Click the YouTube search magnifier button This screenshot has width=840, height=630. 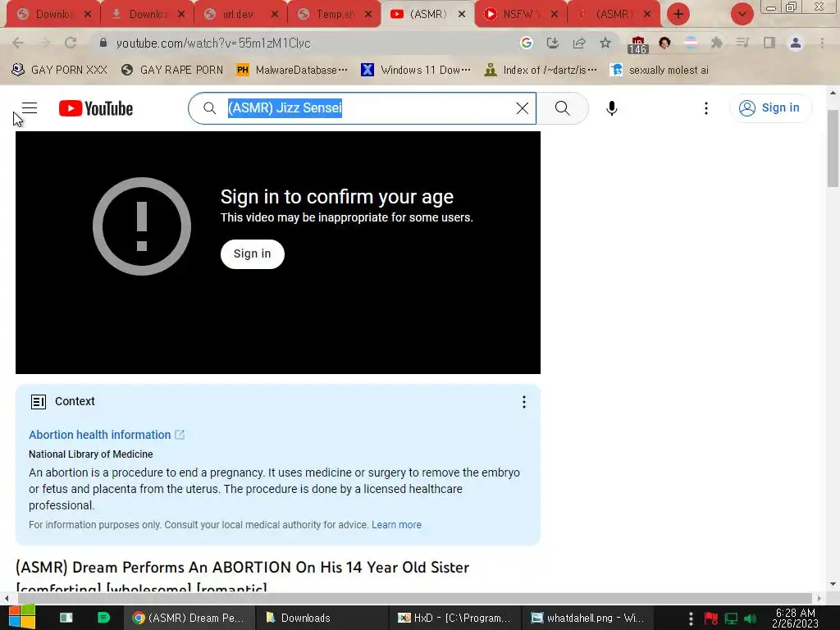(x=563, y=108)
